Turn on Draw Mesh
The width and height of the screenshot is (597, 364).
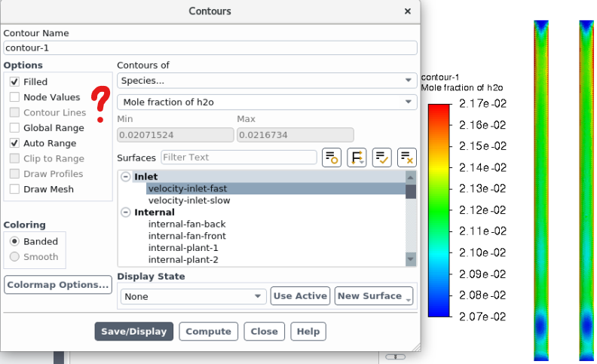click(x=15, y=189)
